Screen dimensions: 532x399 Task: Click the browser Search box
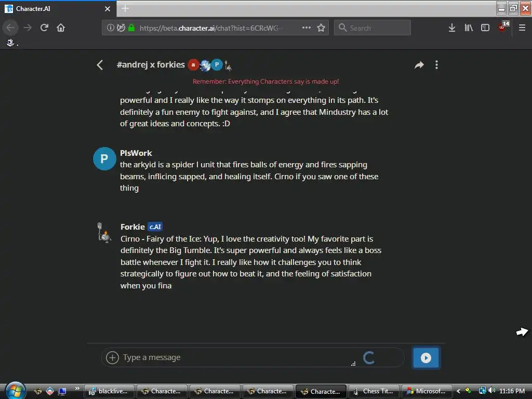(x=372, y=28)
